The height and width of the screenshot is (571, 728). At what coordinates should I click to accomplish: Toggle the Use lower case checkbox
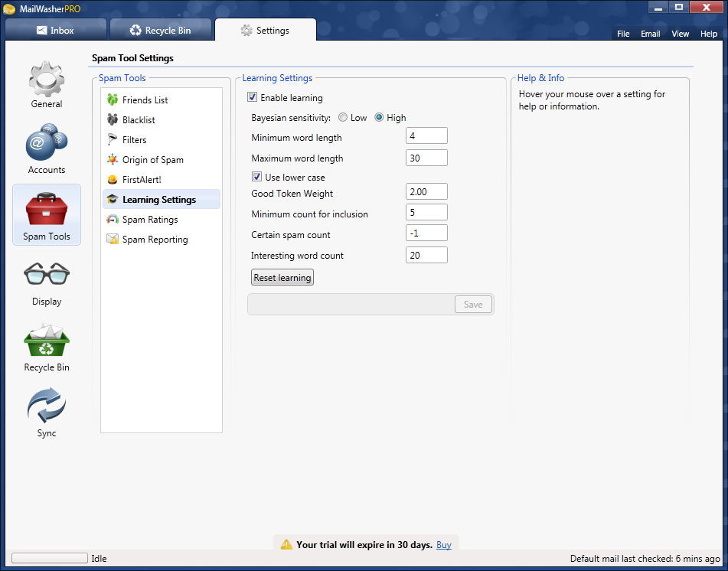tap(257, 178)
